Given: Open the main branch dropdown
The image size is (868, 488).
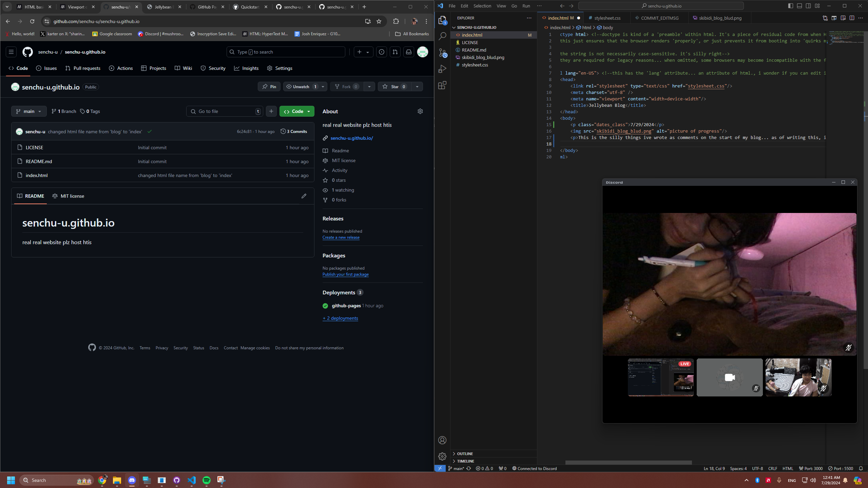Looking at the screenshot, I should 29,111.
